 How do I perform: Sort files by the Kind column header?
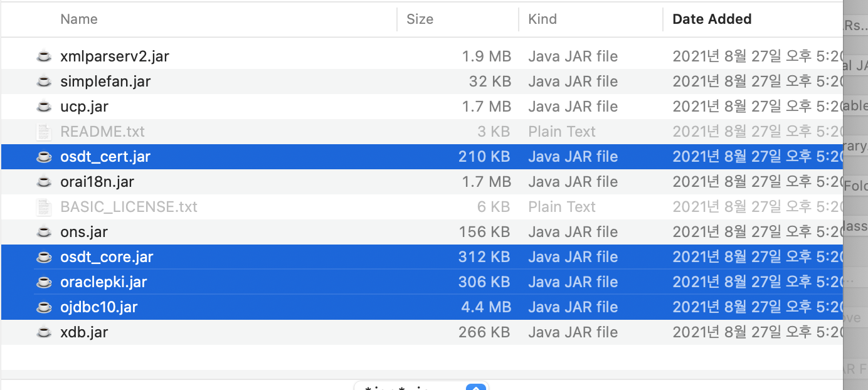542,19
